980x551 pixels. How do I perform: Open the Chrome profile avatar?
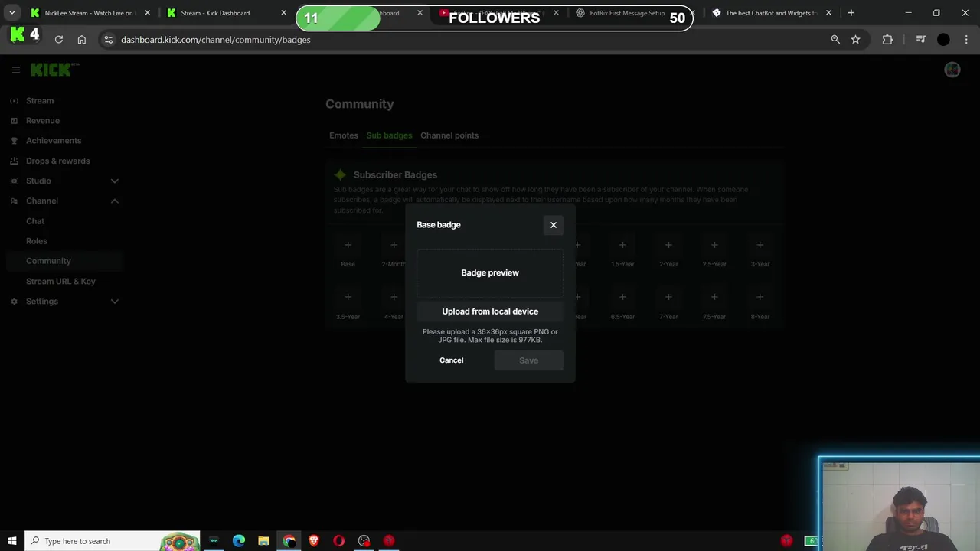tap(943, 40)
